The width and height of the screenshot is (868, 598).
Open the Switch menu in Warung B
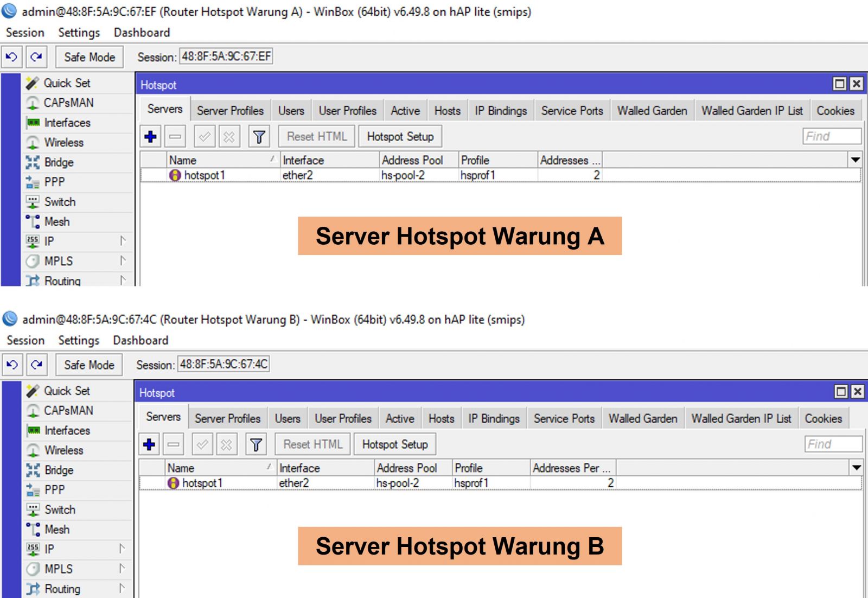tap(60, 510)
